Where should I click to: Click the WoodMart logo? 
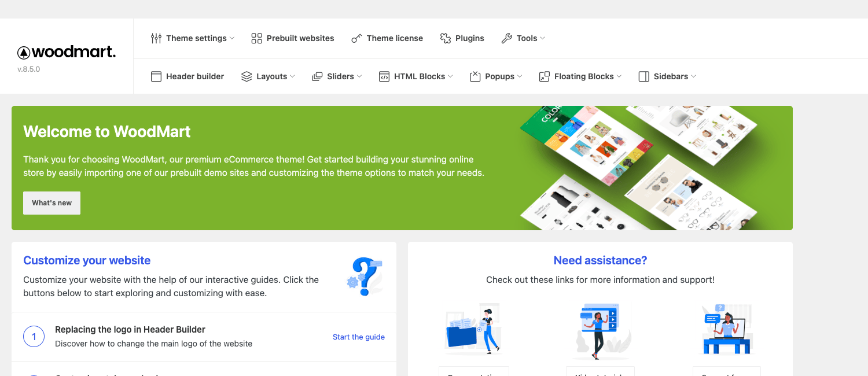coord(67,52)
